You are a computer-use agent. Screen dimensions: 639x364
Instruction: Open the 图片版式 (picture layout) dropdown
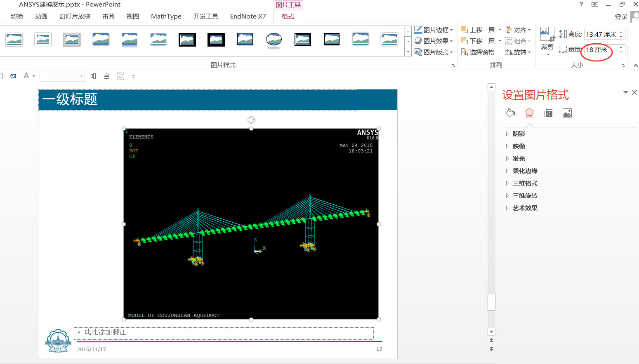pyautogui.click(x=433, y=52)
